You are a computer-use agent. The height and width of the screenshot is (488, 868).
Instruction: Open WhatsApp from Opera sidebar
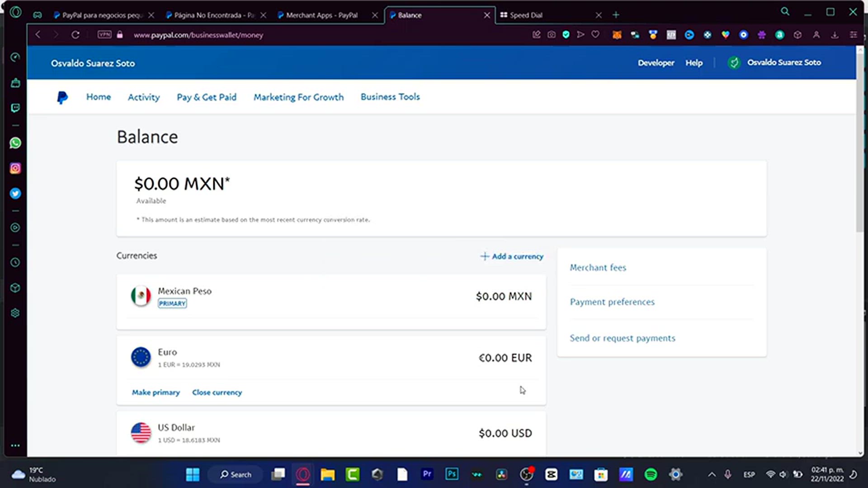[x=15, y=143]
